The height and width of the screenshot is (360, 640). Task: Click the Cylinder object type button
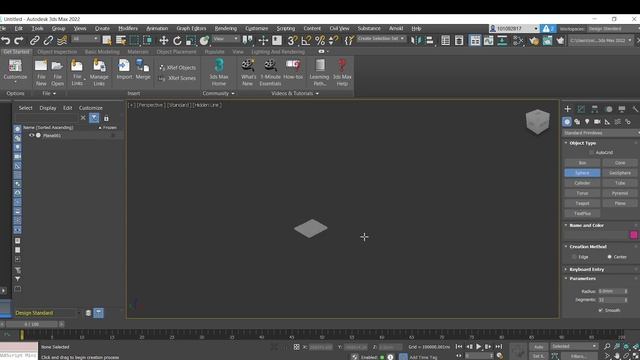point(582,183)
